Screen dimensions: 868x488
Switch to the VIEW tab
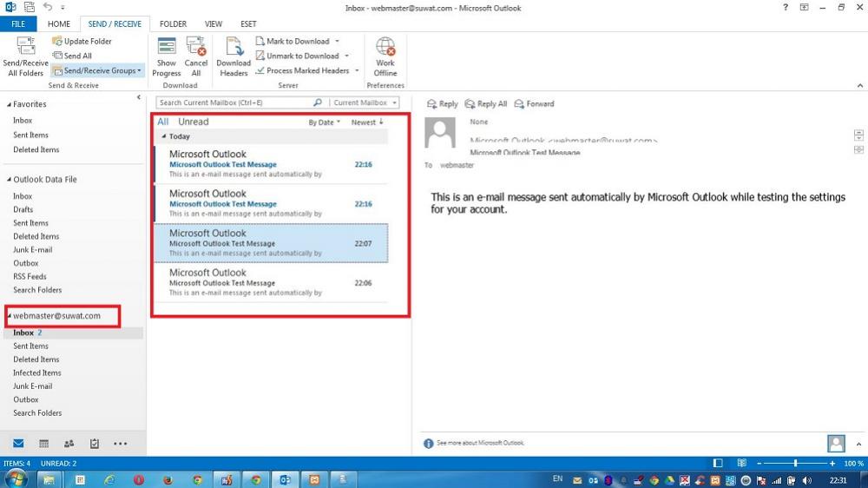point(214,23)
